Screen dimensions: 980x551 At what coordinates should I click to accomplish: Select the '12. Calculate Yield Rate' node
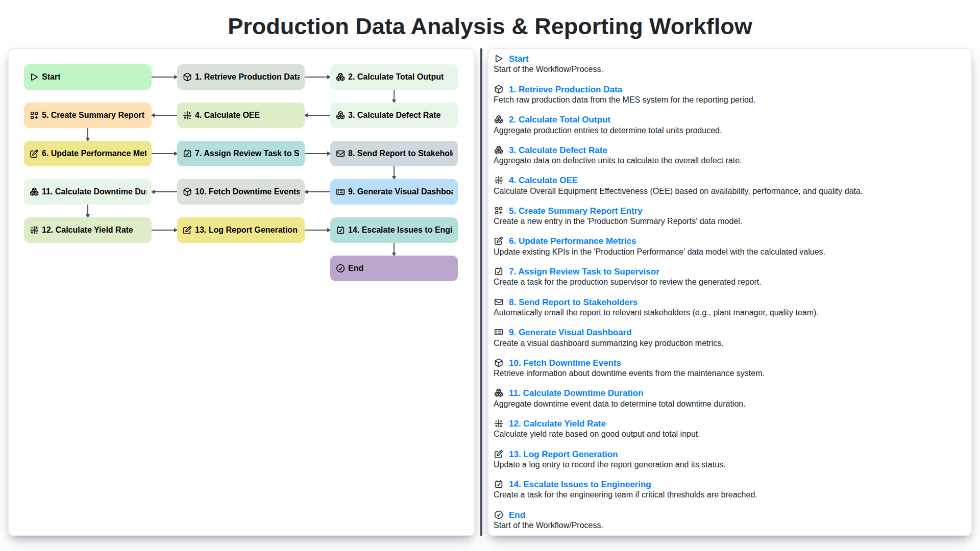87,230
